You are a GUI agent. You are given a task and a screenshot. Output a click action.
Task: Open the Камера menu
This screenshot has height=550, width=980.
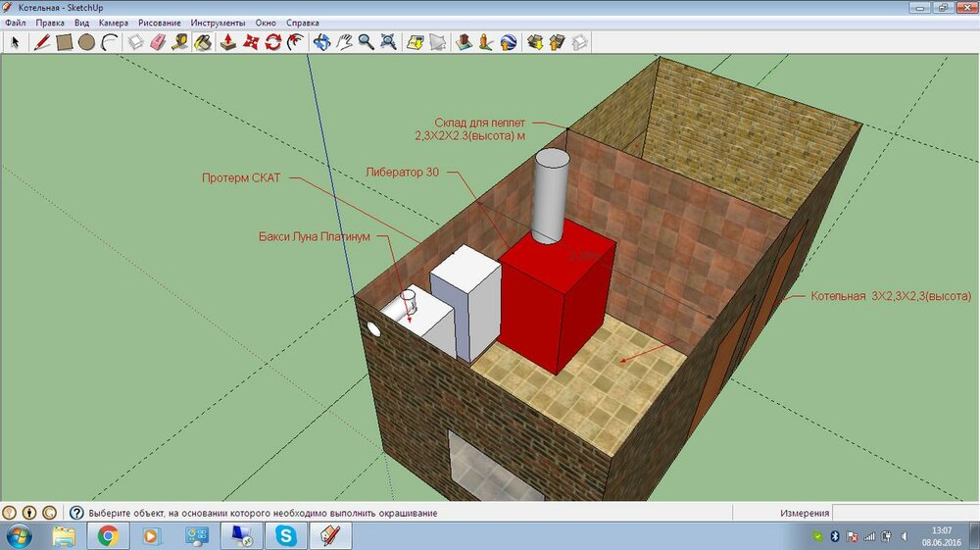(114, 22)
